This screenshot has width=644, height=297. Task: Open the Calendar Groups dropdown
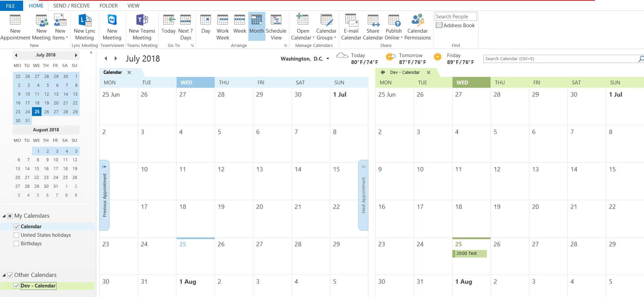pos(326,27)
